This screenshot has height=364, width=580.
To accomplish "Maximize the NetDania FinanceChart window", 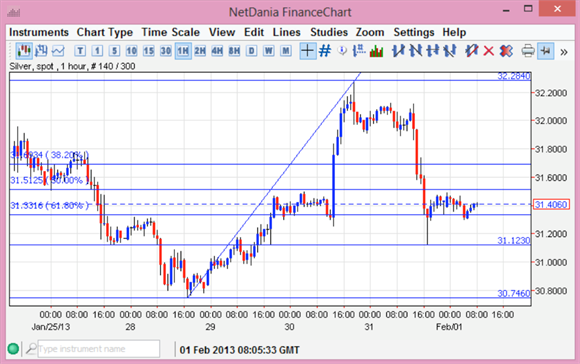I will [528, 9].
